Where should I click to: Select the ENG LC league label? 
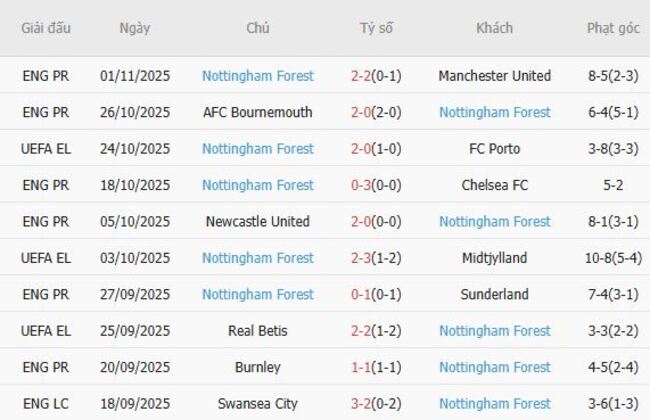pos(46,404)
